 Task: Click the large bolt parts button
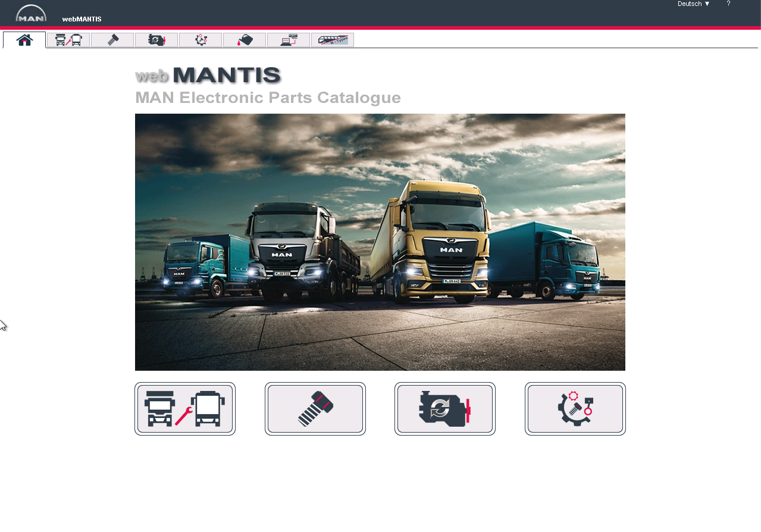coord(315,409)
